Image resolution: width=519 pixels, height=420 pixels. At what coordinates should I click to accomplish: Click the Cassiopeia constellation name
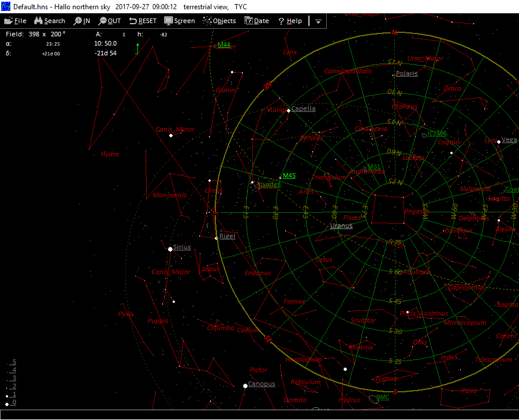pyautogui.click(x=371, y=129)
